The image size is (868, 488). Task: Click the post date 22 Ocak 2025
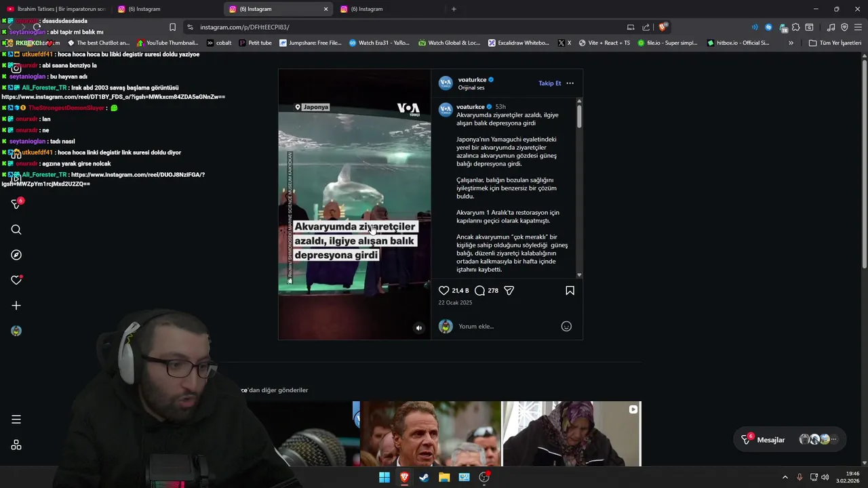coord(455,303)
